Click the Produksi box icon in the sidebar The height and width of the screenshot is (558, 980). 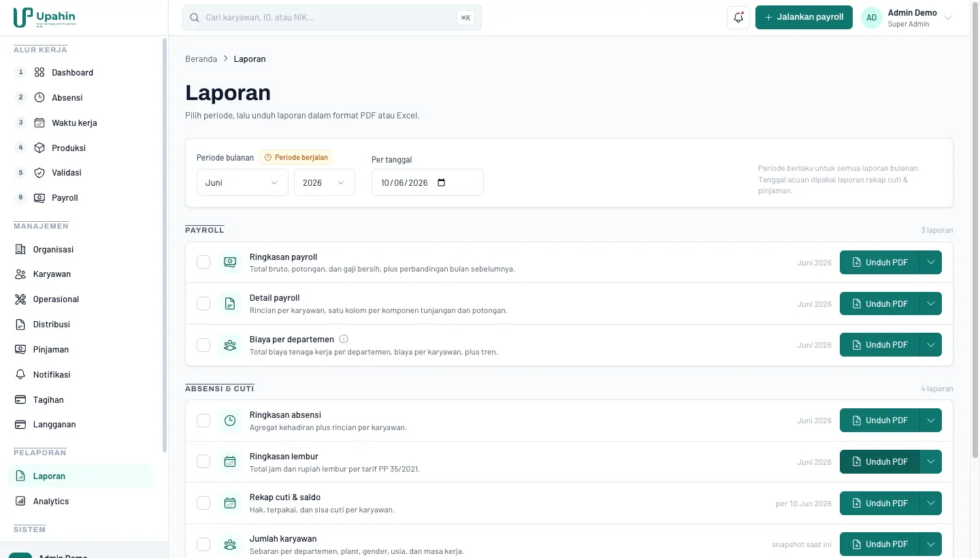pos(39,148)
